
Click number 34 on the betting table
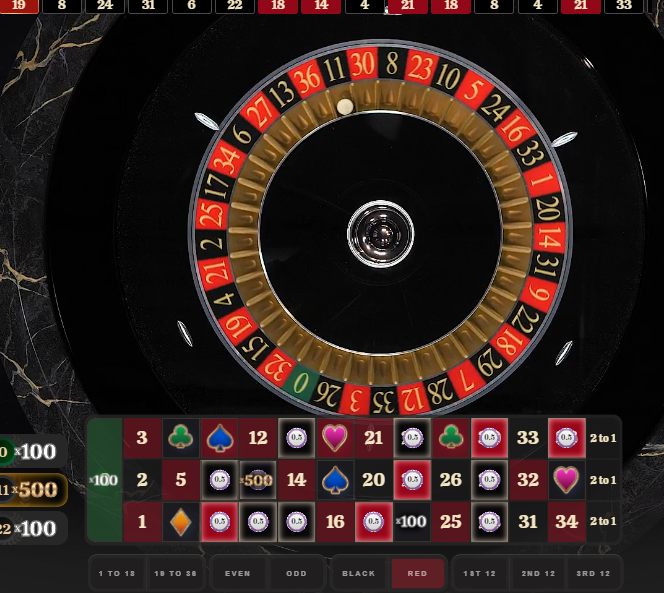(x=567, y=521)
